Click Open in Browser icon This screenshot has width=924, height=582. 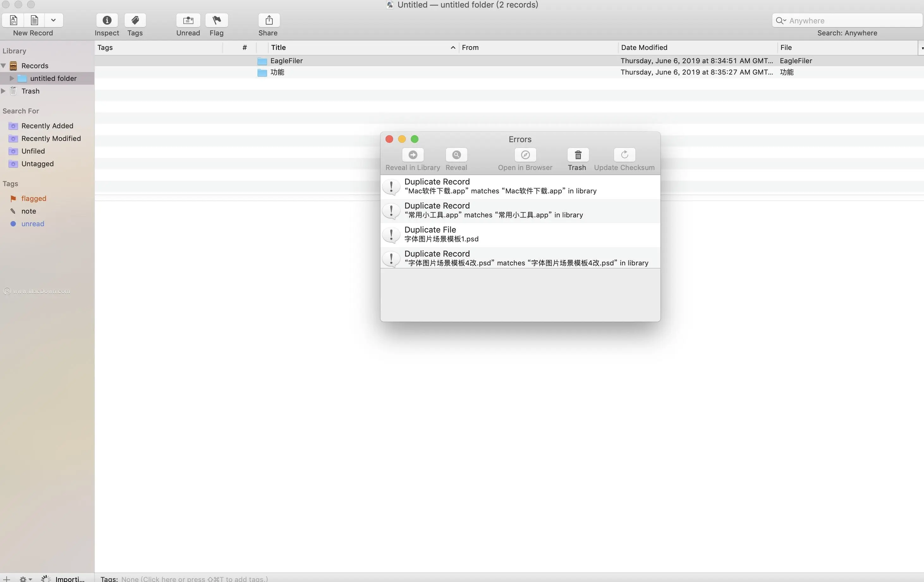tap(525, 155)
